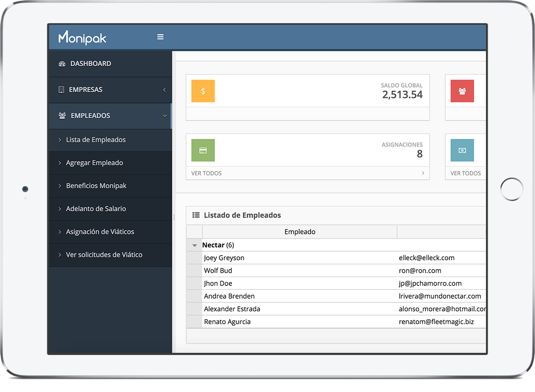This screenshot has height=392, width=535.
Task: Open the DASHBOARD menu item
Action: pos(110,64)
